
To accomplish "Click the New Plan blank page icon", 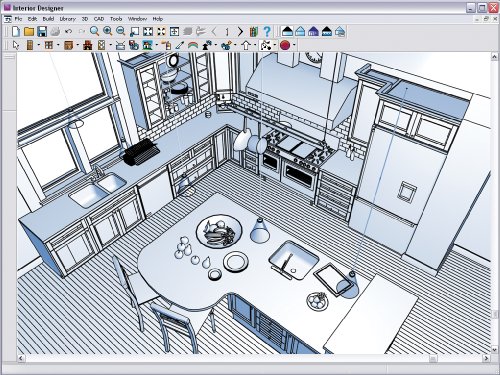I will (16, 32).
